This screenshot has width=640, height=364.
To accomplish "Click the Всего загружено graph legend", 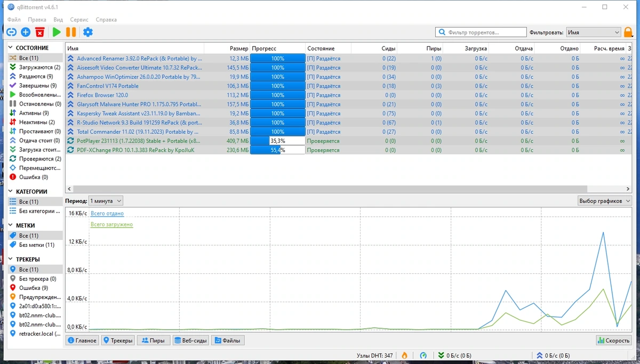I will (x=111, y=225).
